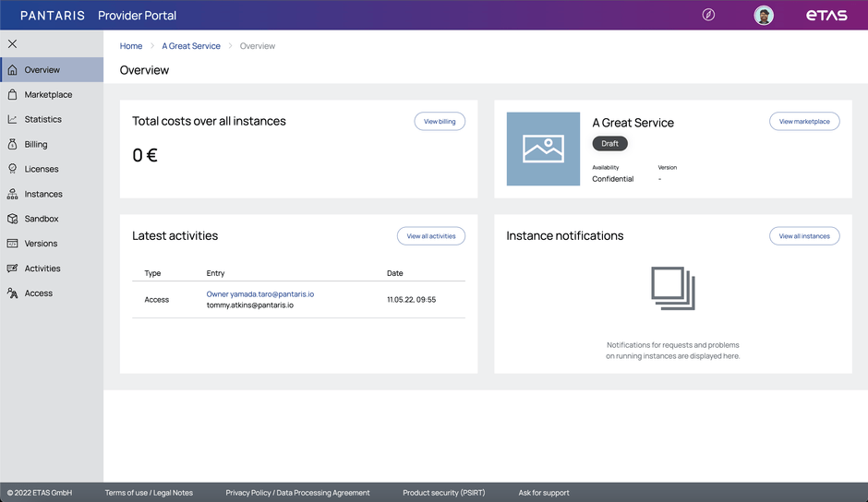Click View all activities button
The image size is (868, 502).
(x=431, y=236)
